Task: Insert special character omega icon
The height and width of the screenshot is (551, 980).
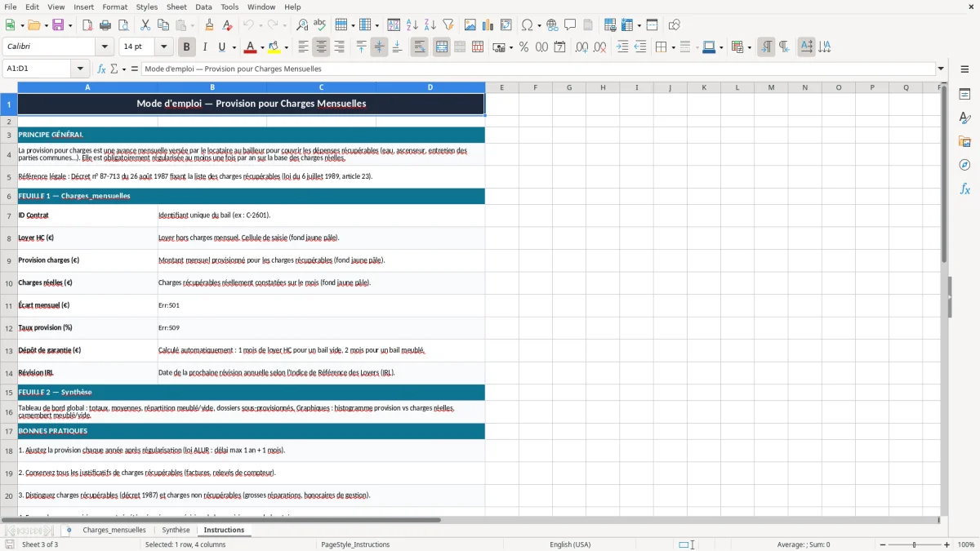Action: (526, 25)
